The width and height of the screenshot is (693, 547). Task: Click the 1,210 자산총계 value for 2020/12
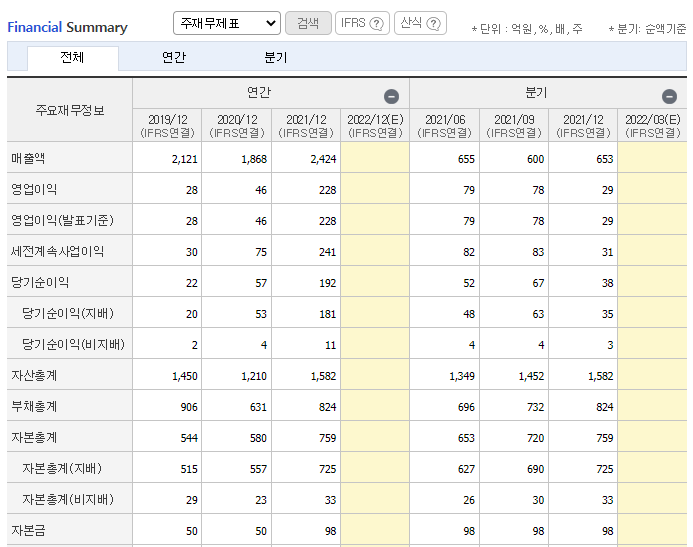[254, 376]
